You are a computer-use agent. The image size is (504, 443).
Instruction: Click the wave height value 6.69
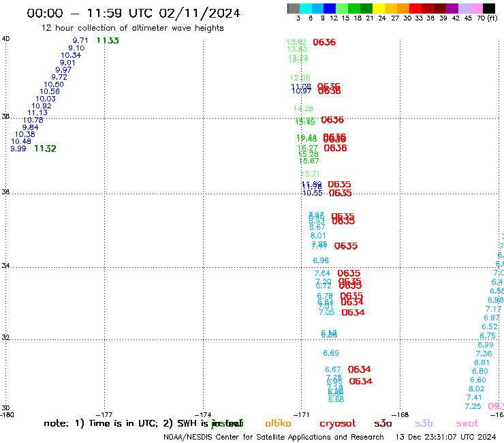pos(331,353)
